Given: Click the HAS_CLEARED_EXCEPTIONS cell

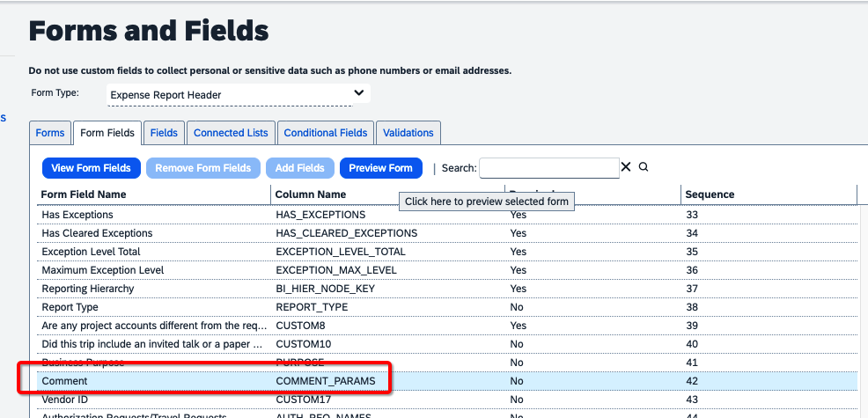Looking at the screenshot, I should click(347, 233).
